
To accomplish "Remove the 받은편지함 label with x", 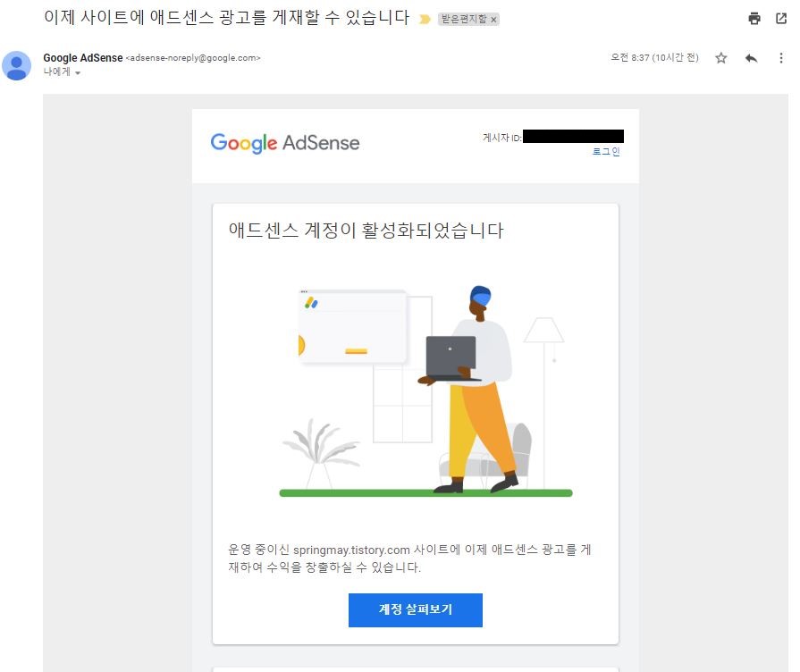I will 493,20.
